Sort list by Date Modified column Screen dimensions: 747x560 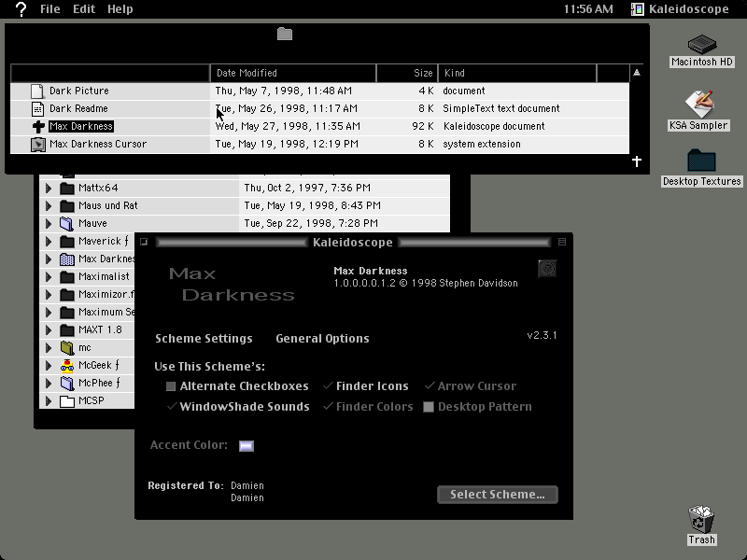point(293,73)
